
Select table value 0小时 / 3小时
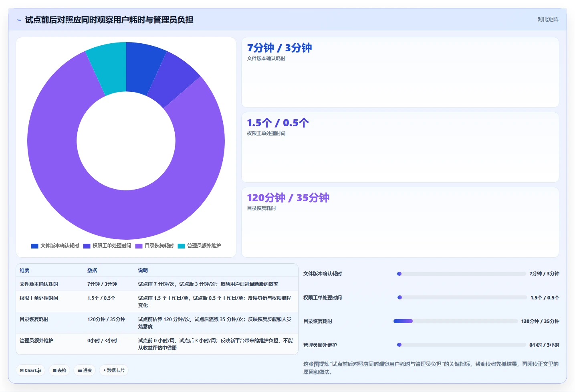pyautogui.click(x=102, y=341)
